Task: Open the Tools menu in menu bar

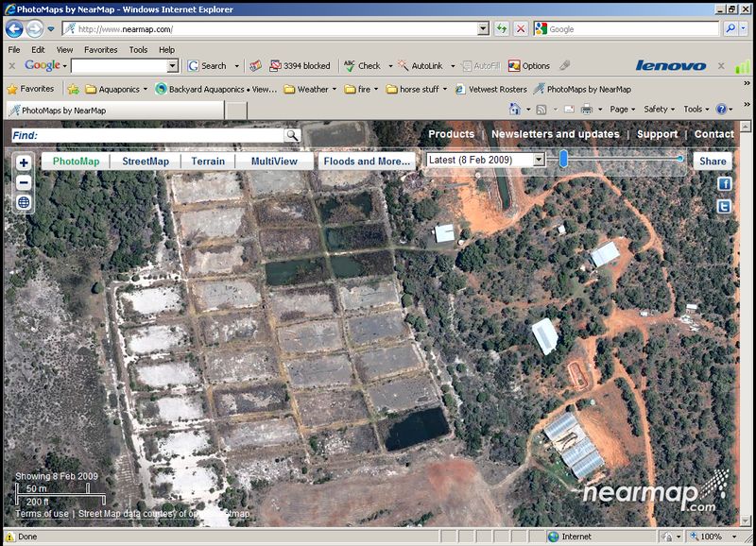Action: tap(138, 49)
